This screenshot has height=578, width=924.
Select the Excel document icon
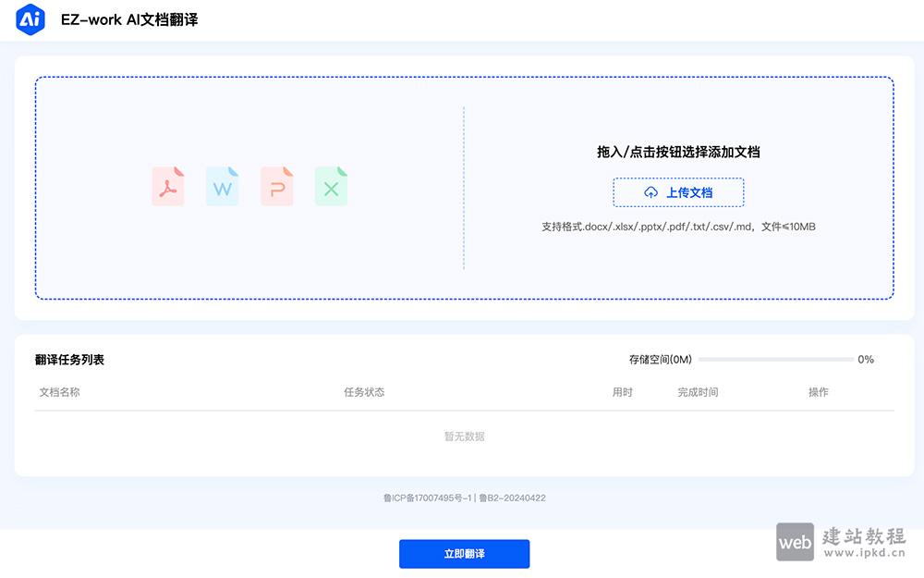[331, 185]
